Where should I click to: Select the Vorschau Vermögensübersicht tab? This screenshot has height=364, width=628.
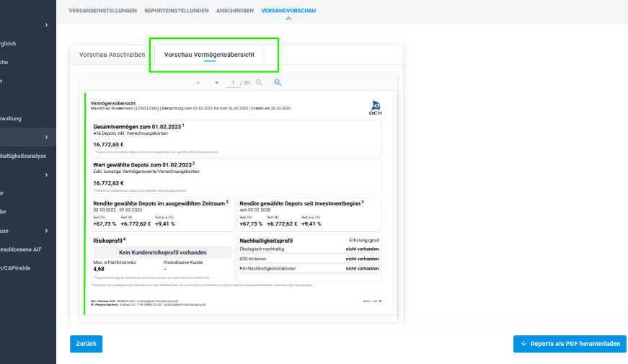coord(210,55)
